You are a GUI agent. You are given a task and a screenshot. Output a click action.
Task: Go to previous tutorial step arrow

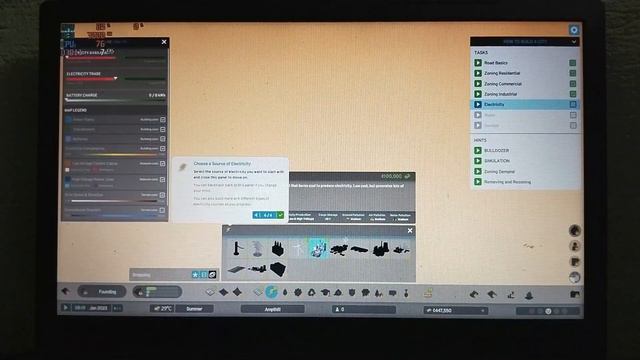(x=256, y=215)
